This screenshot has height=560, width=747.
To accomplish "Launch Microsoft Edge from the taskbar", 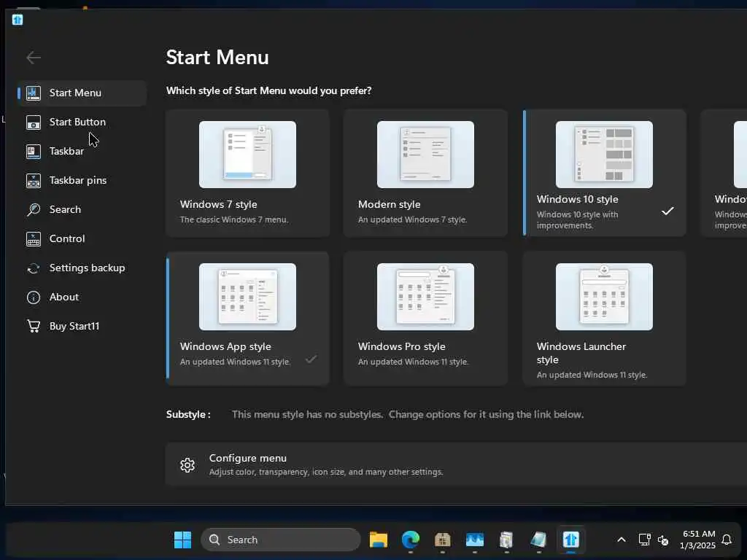I will 410,540.
